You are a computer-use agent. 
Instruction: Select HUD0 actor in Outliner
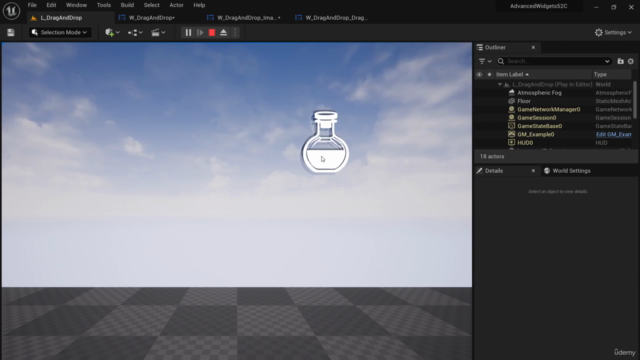(525, 143)
